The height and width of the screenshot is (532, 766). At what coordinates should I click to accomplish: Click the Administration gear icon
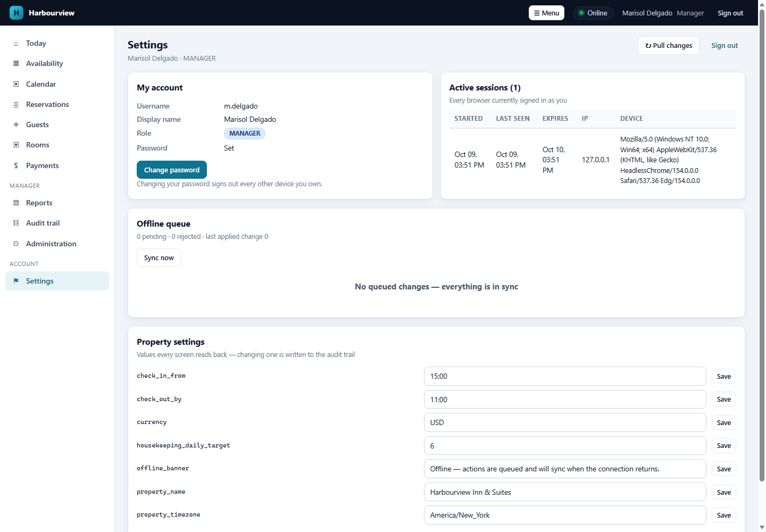click(x=16, y=244)
